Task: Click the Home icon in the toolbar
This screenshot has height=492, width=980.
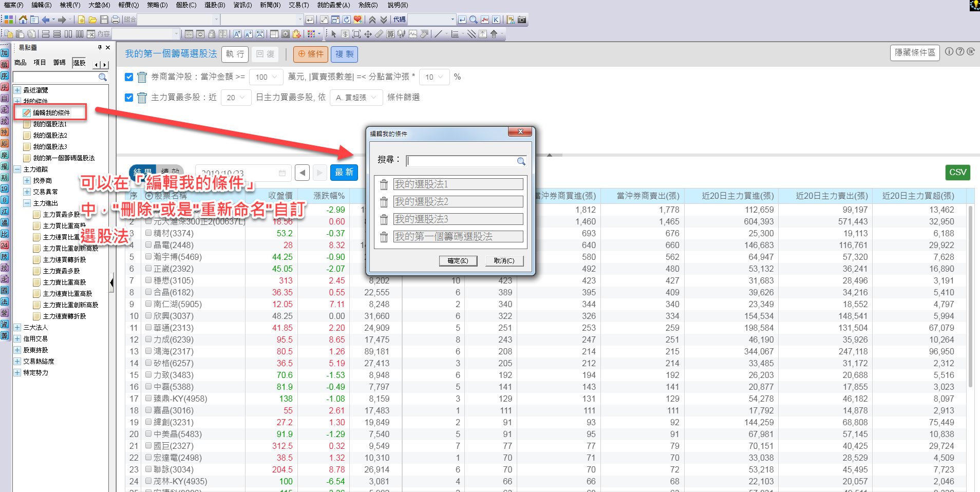Action: [23, 20]
